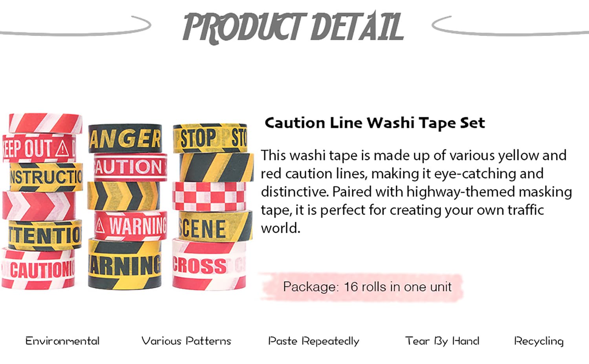Click the Various Patterns label
The height and width of the screenshot is (364, 589).
(186, 341)
